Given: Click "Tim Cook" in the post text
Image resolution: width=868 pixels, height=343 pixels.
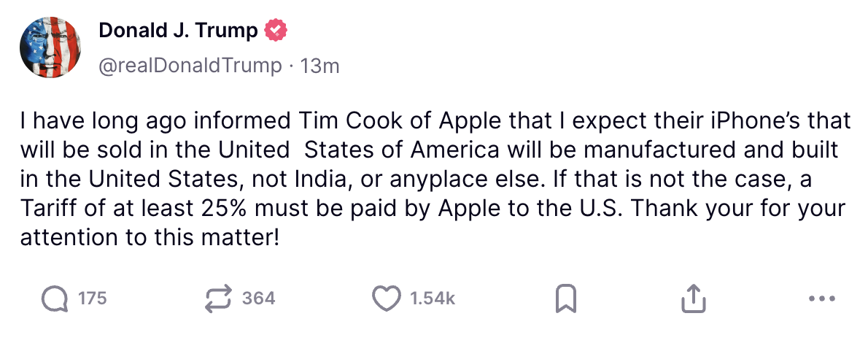Looking at the screenshot, I should [338, 120].
